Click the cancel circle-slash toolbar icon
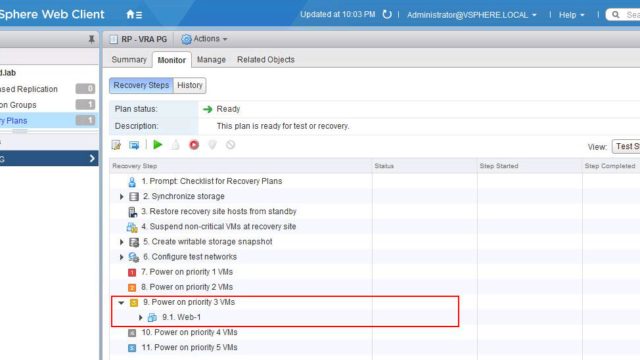The height and width of the screenshot is (360, 640). click(x=231, y=145)
